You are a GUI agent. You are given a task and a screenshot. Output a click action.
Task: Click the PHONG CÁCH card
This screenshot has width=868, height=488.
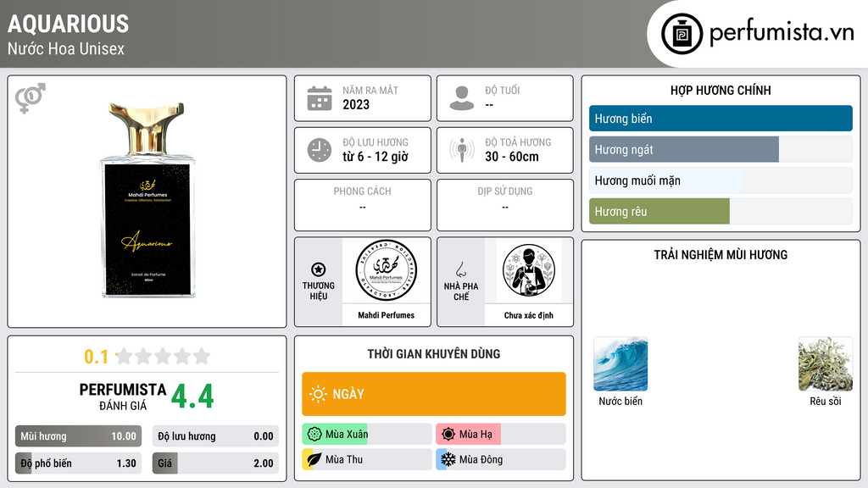[x=363, y=205]
